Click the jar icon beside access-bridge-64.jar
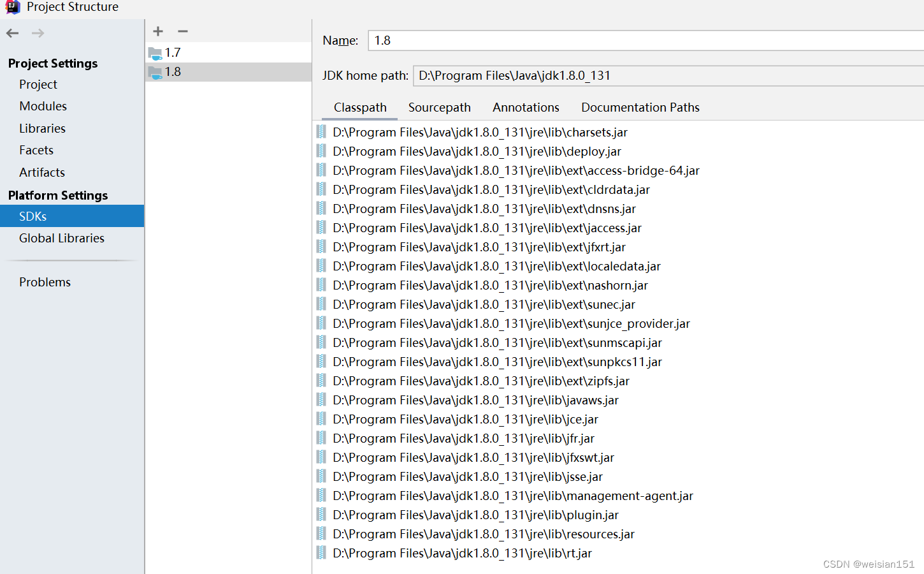This screenshot has height=574, width=924. [321, 170]
